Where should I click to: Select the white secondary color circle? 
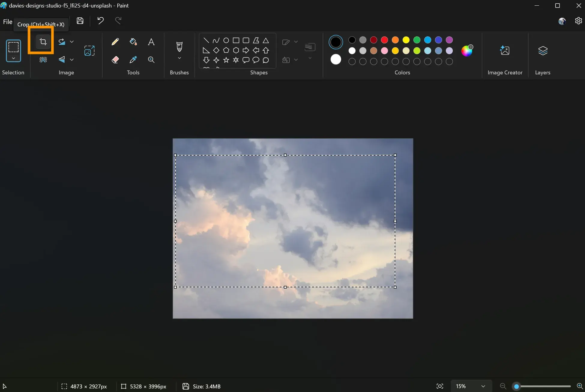[x=336, y=59]
